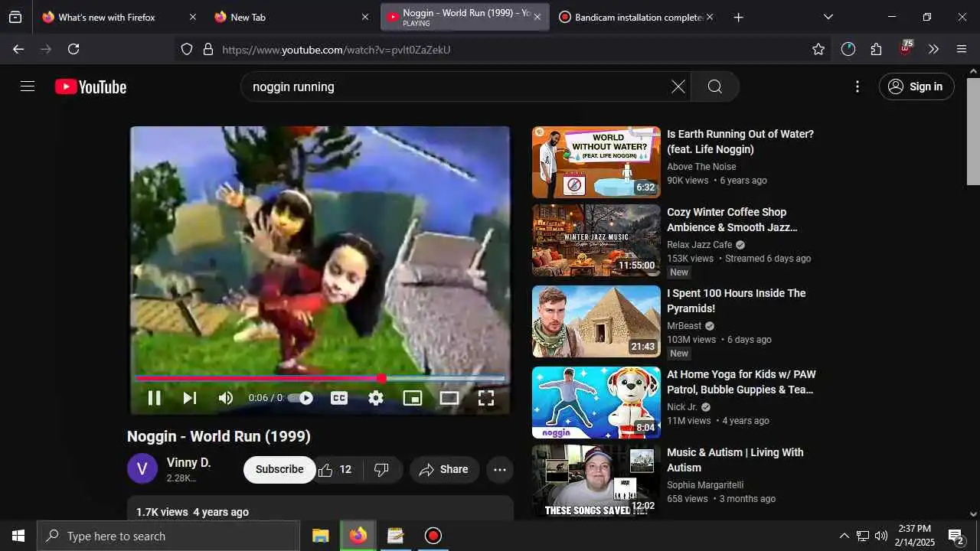The width and height of the screenshot is (980, 551).
Task: Switch to Bandicam installation complete tab
Action: click(638, 17)
